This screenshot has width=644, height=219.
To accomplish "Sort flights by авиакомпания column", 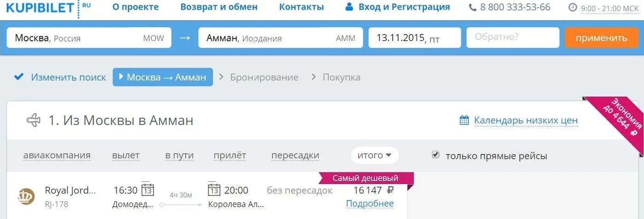I will pos(57,156).
